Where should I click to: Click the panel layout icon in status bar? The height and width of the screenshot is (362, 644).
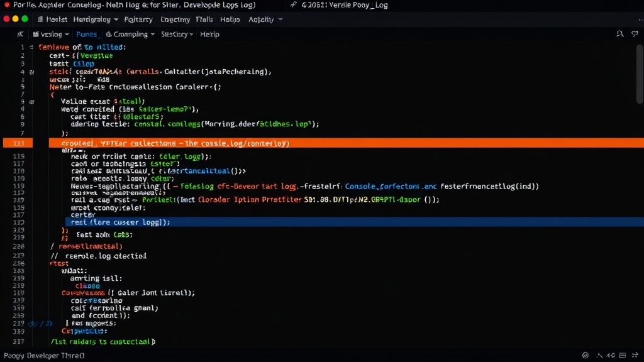(x=623, y=356)
